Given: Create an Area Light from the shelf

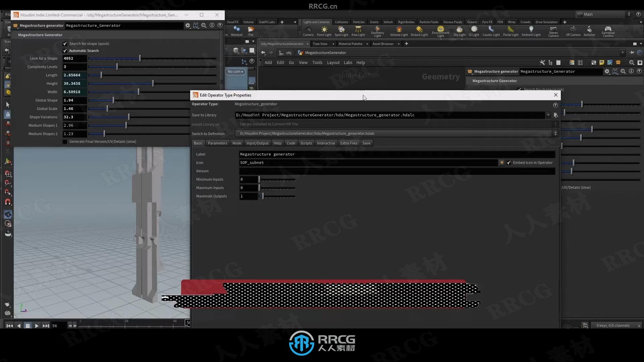Looking at the screenshot, I should pos(358,31).
